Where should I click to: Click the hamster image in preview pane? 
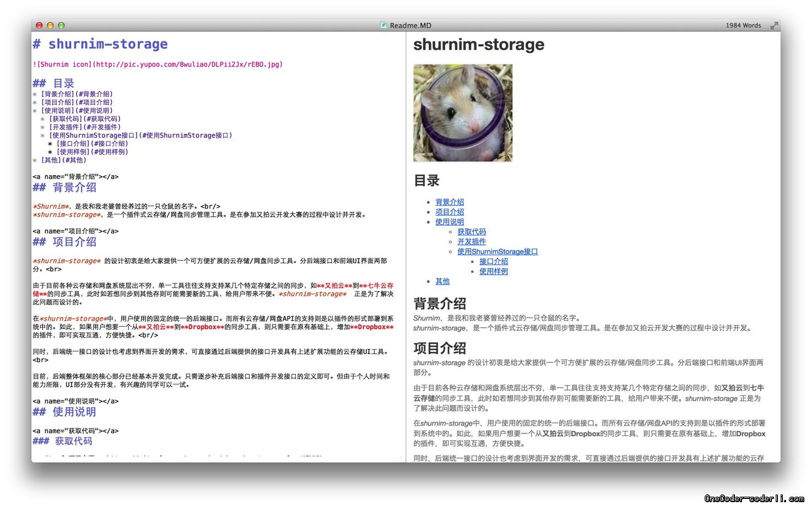(463, 113)
